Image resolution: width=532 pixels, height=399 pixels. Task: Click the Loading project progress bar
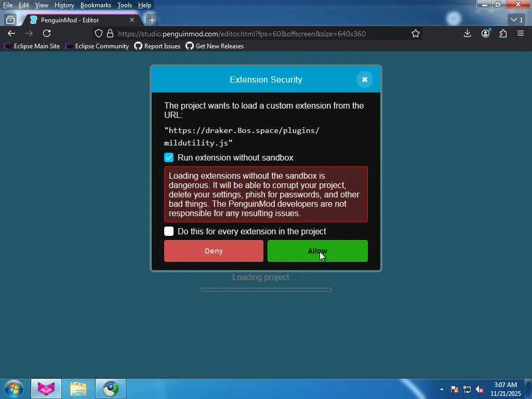(x=266, y=289)
